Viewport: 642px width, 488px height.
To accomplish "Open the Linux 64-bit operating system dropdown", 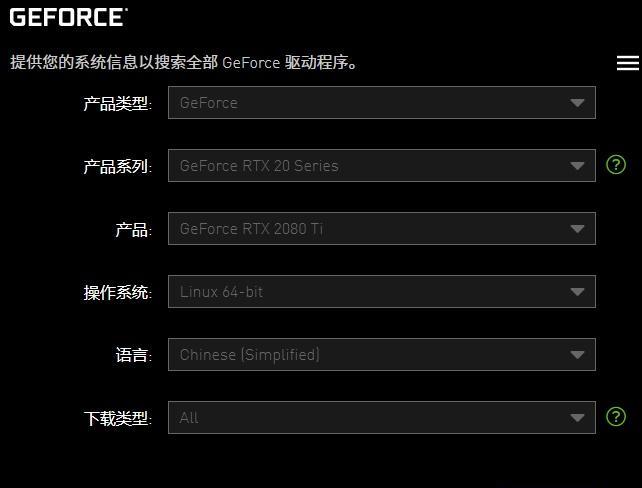I will click(382, 291).
